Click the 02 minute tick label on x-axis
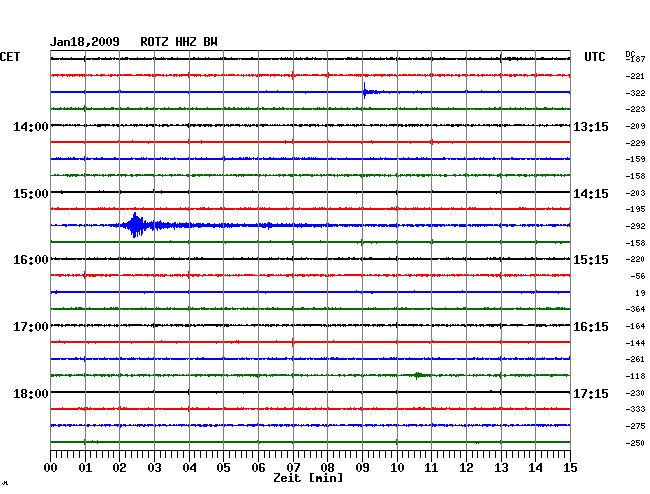The height and width of the screenshot is (494, 650). pyautogui.click(x=119, y=468)
